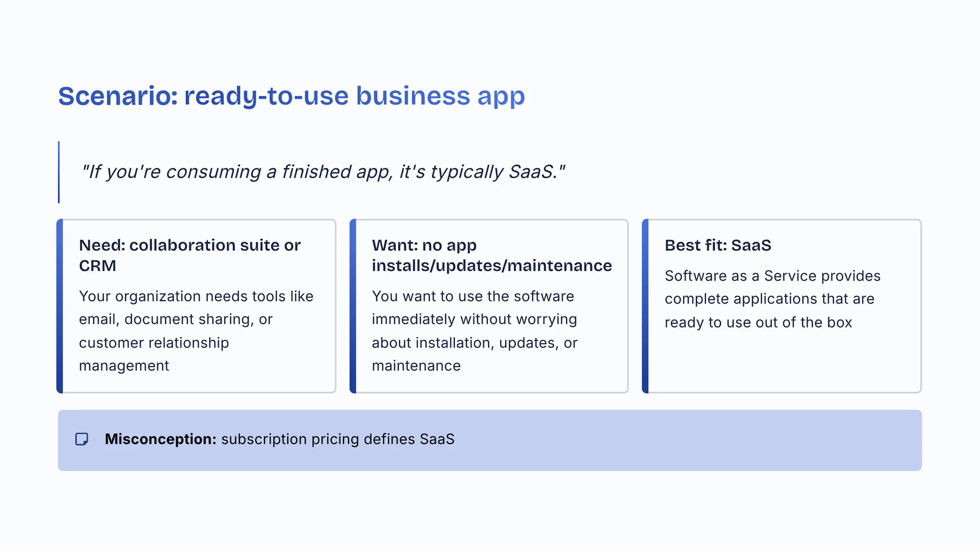The width and height of the screenshot is (980, 551).
Task: Click the vertical blue bar beside the quote
Action: [x=59, y=172]
